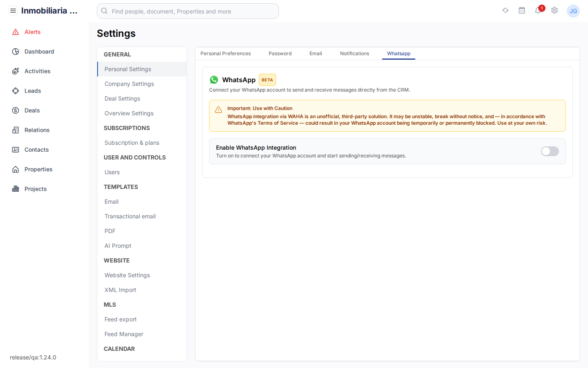Open the settings gear menu
The image size is (588, 368).
[555, 10]
